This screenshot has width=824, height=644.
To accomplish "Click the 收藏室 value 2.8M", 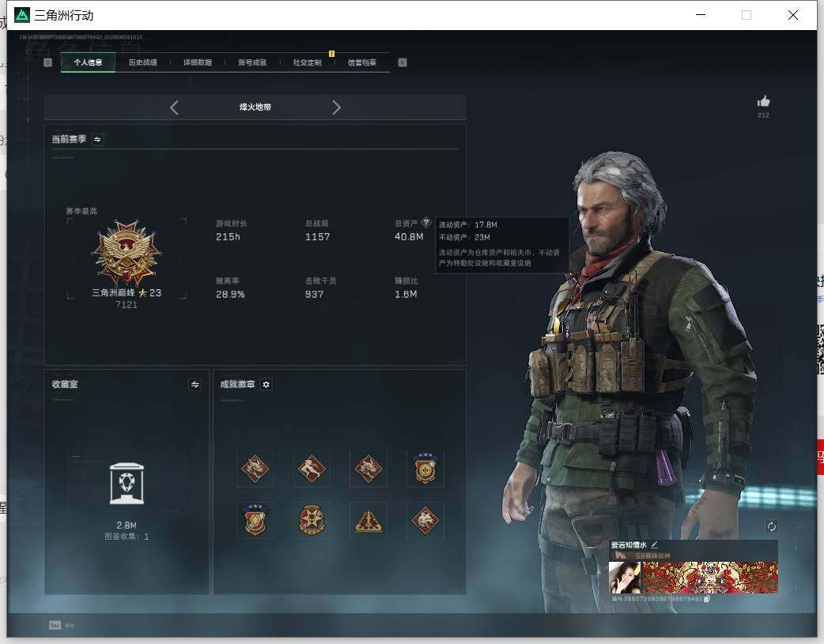I will point(127,525).
